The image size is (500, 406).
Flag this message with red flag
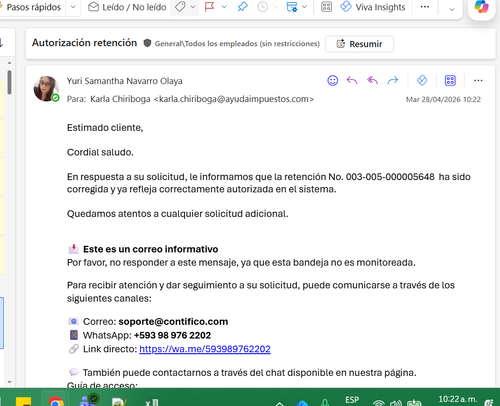tap(209, 7)
